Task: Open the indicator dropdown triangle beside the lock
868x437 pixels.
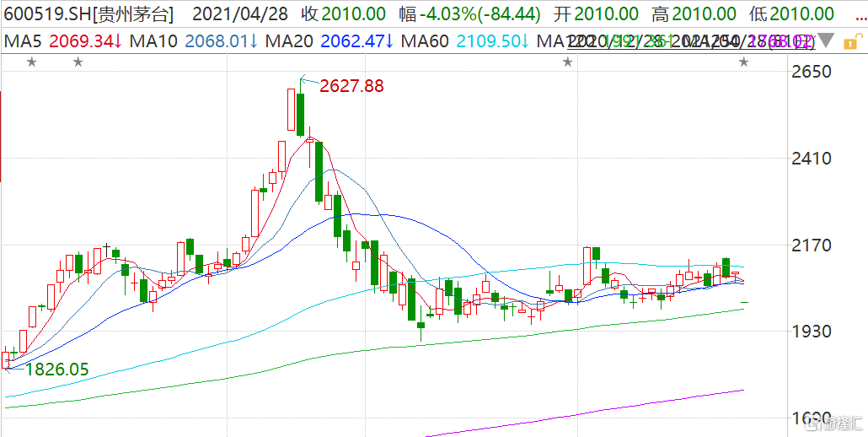Action: [826, 40]
